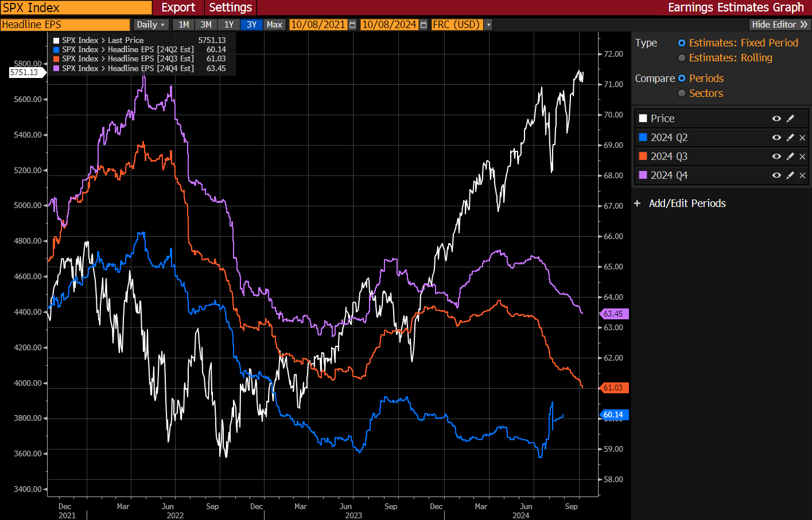The image size is (812, 520).
Task: Open the FRC (USD) currency dropdown
Action: click(488, 25)
